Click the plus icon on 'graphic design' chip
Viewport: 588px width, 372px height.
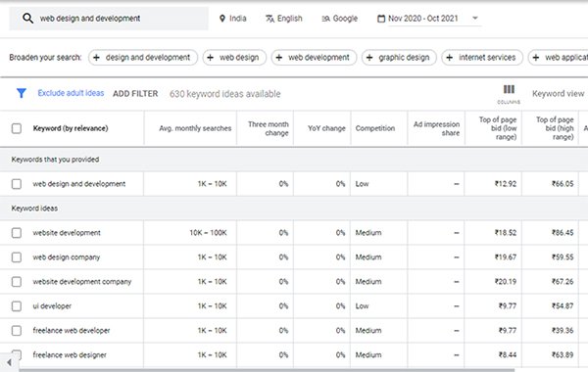[x=369, y=58]
